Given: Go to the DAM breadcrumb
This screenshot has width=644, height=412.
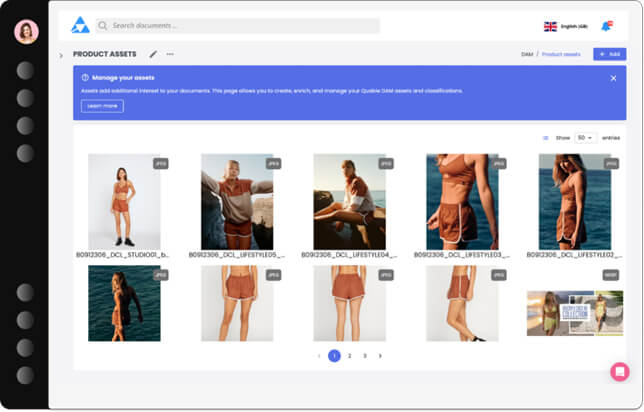Looking at the screenshot, I should click(x=527, y=54).
